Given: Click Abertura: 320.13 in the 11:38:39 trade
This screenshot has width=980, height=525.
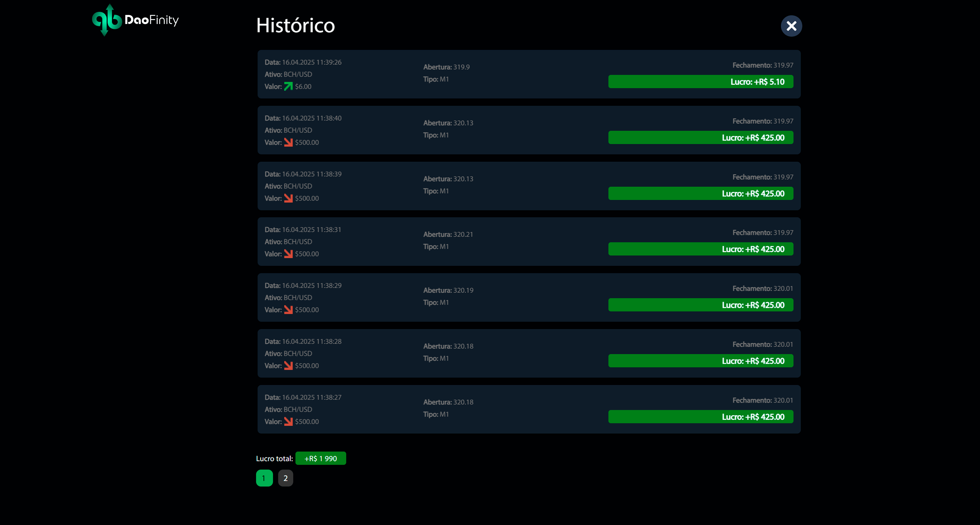Looking at the screenshot, I should 448,179.
